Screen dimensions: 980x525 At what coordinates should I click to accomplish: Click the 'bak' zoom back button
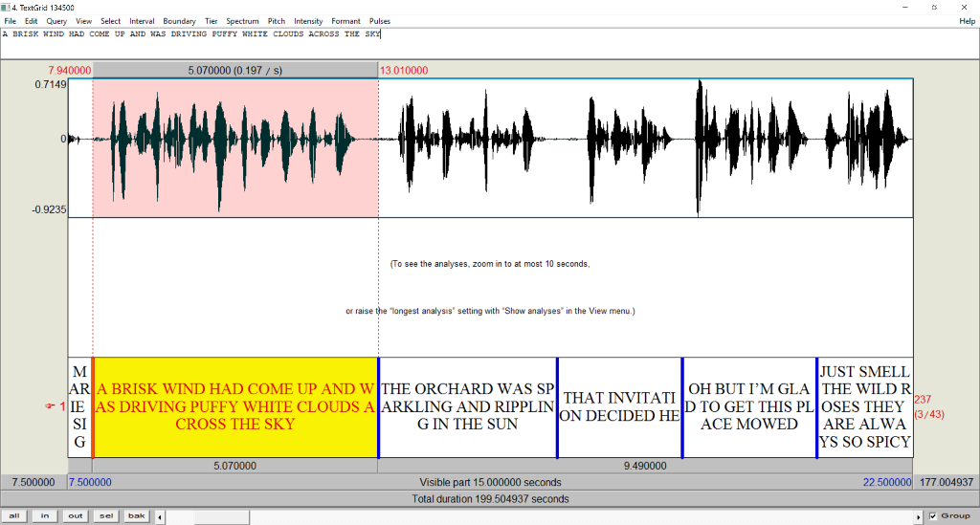click(137, 516)
